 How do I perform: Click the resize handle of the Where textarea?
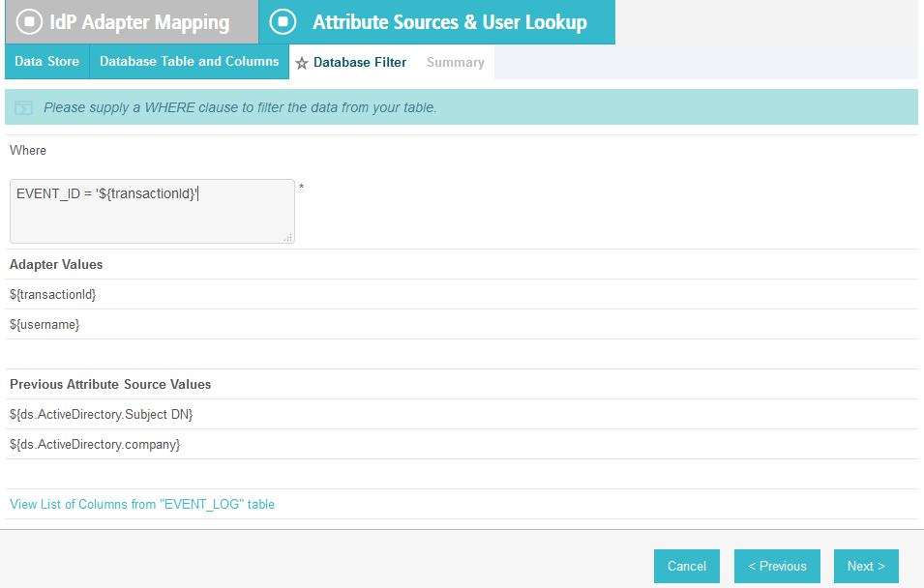pos(288,238)
